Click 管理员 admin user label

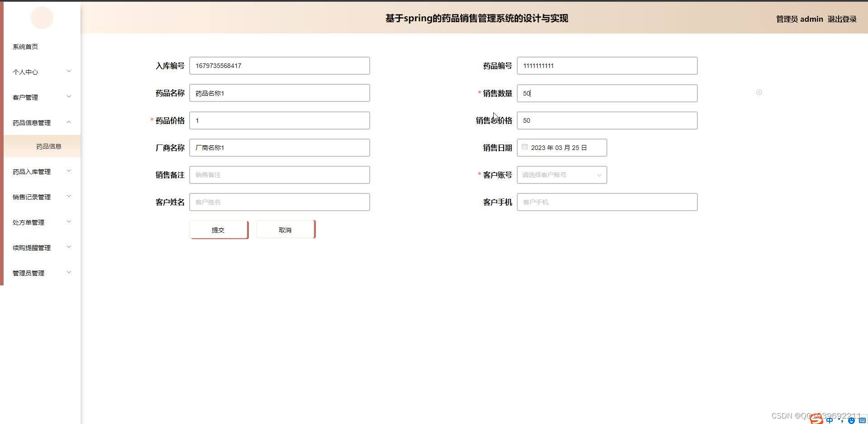pyautogui.click(x=799, y=19)
